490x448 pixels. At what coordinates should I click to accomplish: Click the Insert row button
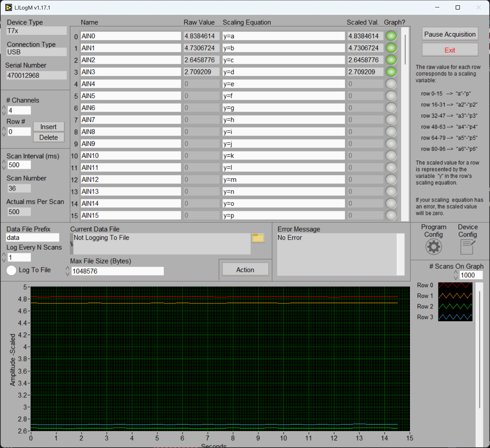(x=49, y=127)
